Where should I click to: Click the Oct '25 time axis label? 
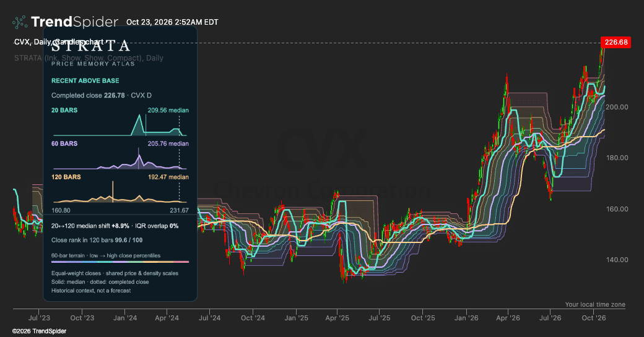422,318
